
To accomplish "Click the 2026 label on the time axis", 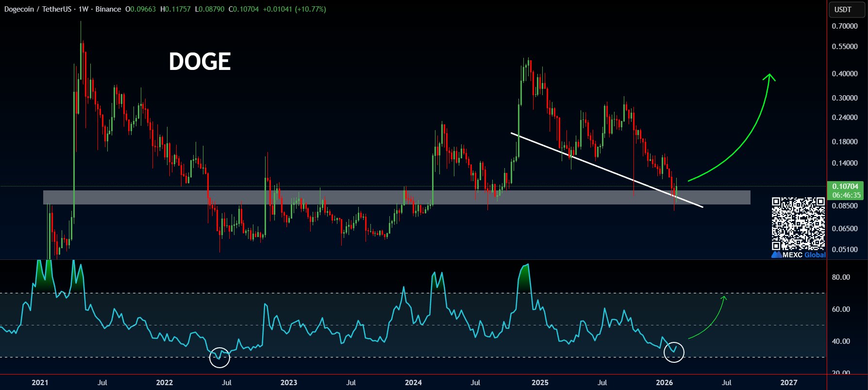I will 665,383.
